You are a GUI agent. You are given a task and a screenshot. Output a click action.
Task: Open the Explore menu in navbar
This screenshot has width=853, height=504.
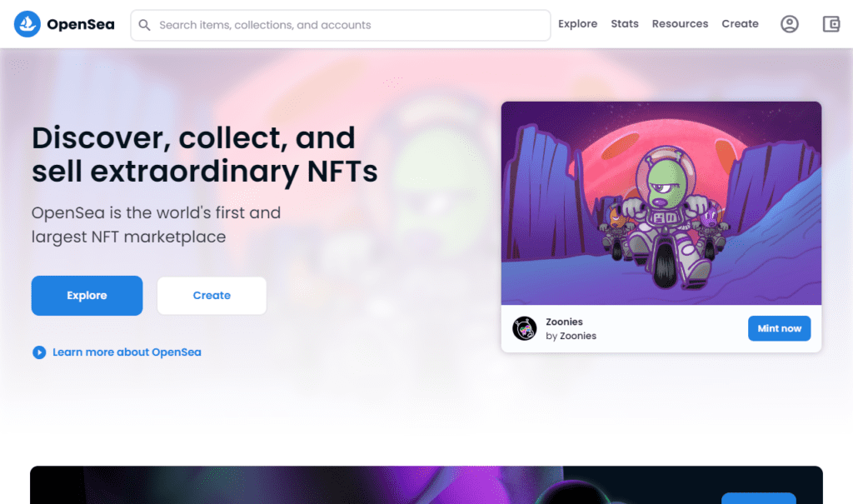(x=578, y=24)
